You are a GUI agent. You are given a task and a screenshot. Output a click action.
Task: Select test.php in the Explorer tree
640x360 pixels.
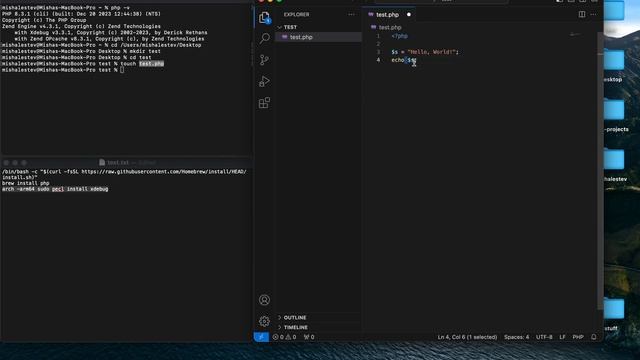click(318, 37)
